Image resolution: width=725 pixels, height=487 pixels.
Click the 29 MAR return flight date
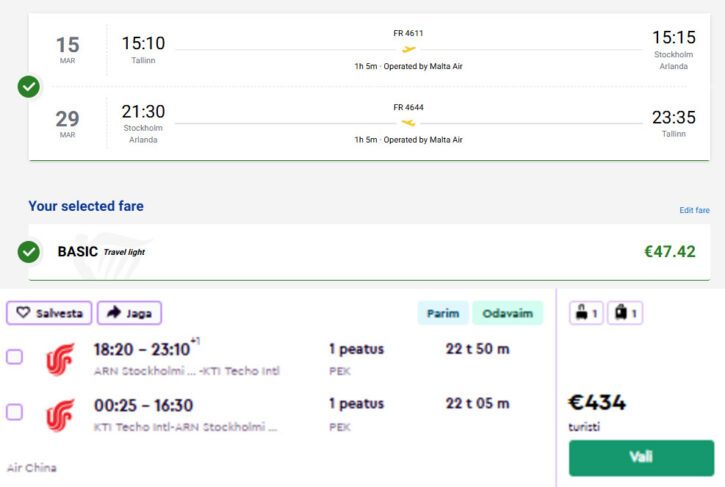click(67, 124)
